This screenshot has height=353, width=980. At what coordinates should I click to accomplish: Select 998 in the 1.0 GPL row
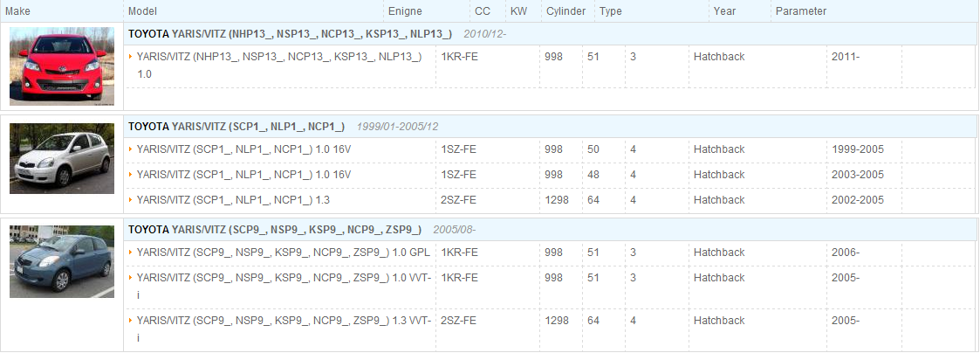point(554,253)
